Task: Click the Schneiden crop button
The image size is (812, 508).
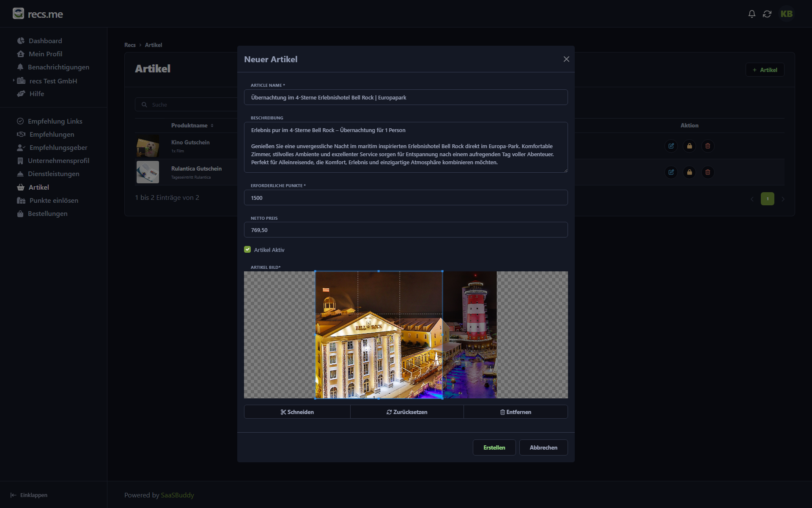Action: point(297,412)
